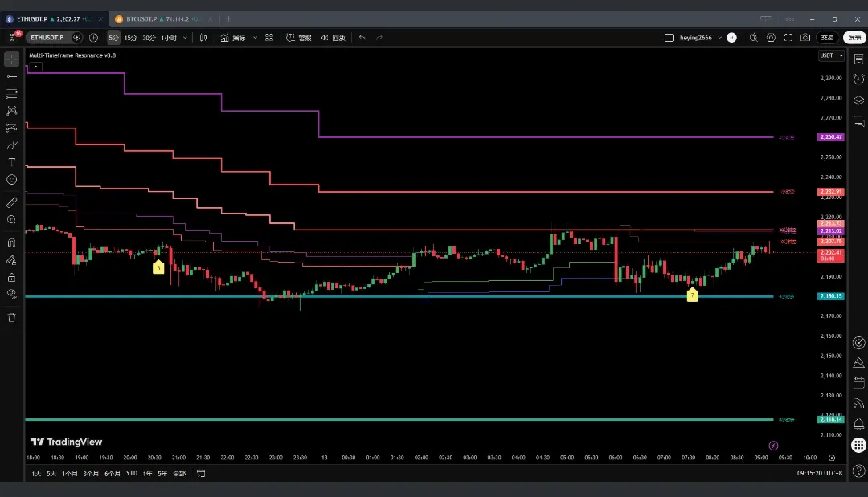
Task: Start 回放 bar replay
Action: [x=334, y=38]
